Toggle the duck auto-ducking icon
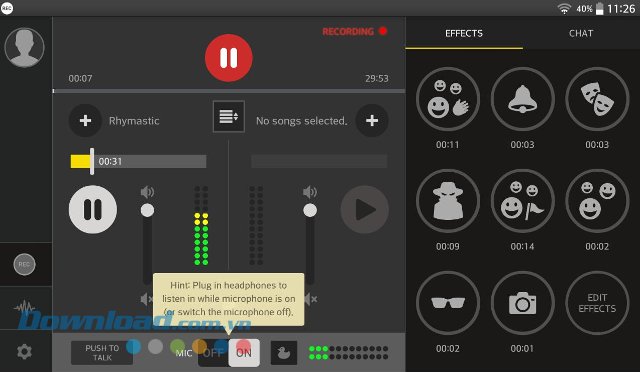Viewport: 640px width, 372px height. tap(284, 353)
